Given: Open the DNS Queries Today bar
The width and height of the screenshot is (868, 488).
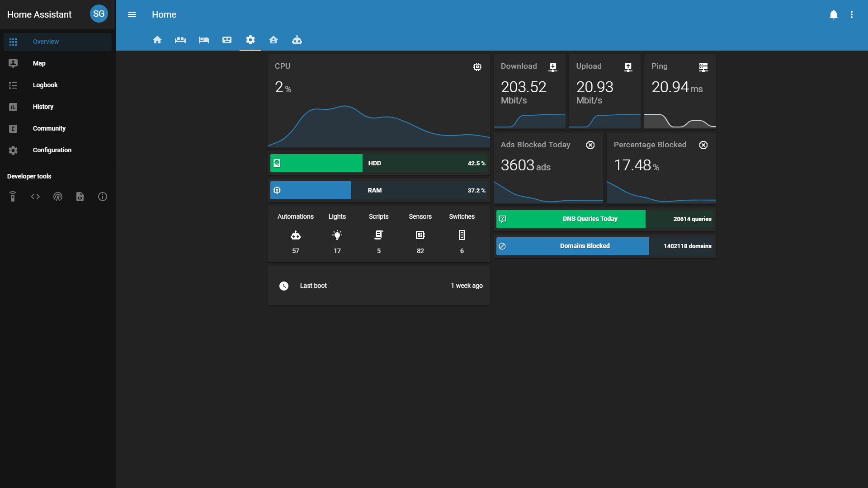Looking at the screenshot, I should pos(605,219).
